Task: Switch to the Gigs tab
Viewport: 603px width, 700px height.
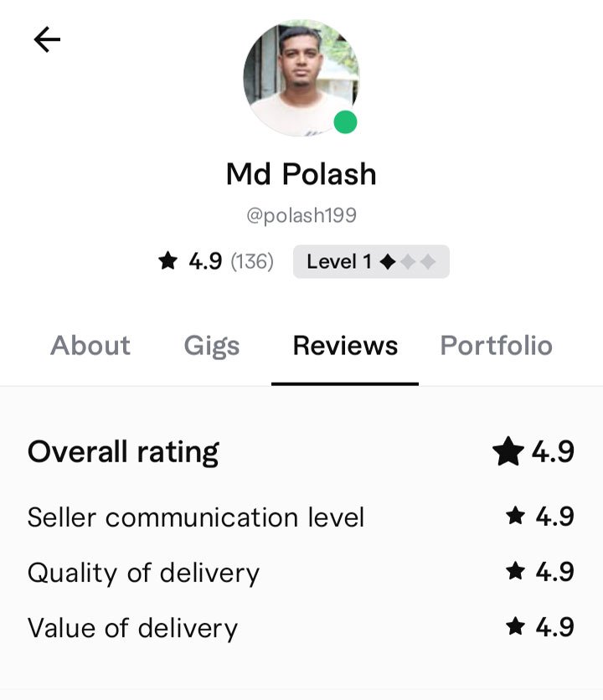Action: [212, 346]
